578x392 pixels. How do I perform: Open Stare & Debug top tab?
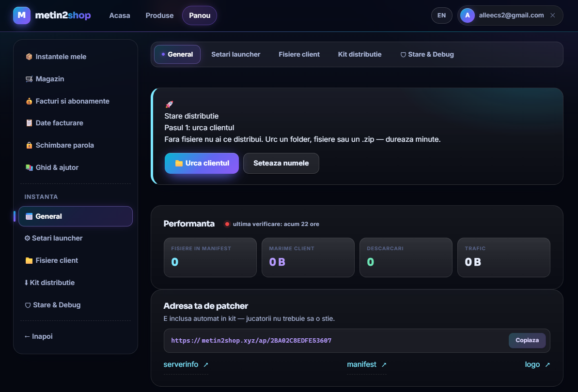(x=427, y=55)
